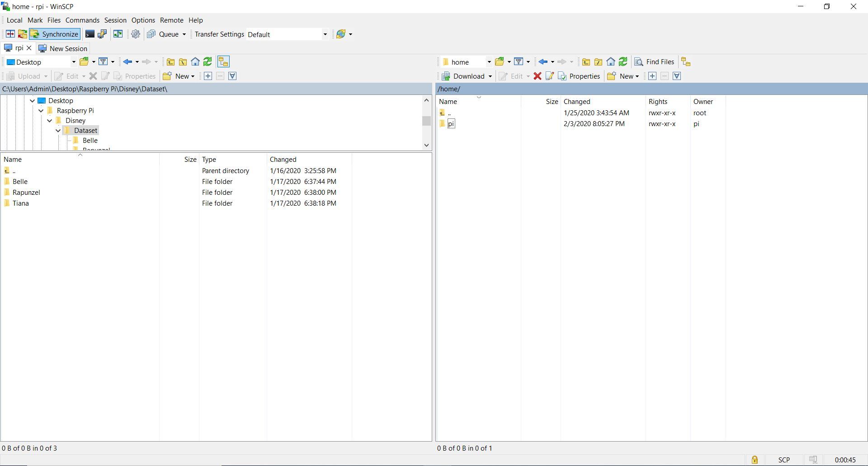Viewport: 868px width, 466px height.
Task: Refresh the local panel
Action: point(208,62)
